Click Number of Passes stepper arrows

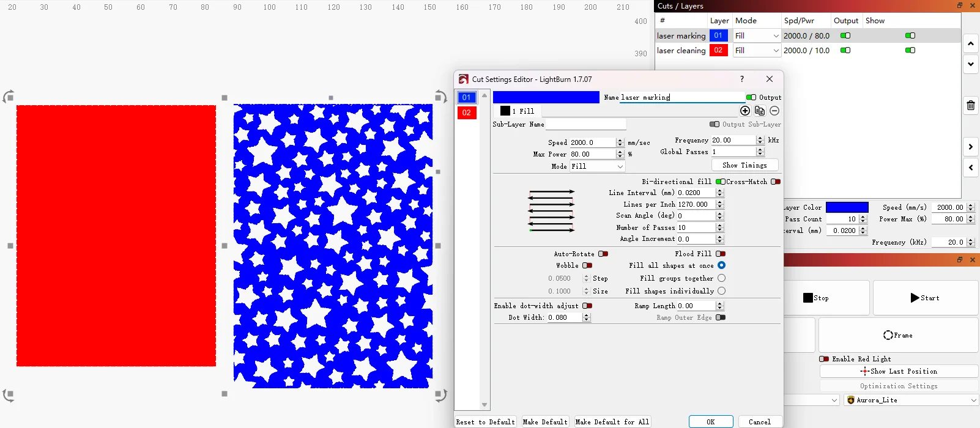719,227
